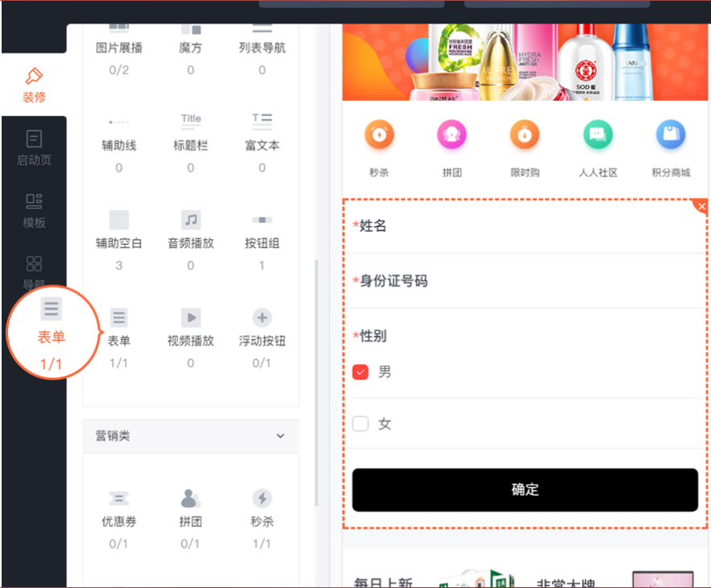Click the cosmetics banner image

525,62
